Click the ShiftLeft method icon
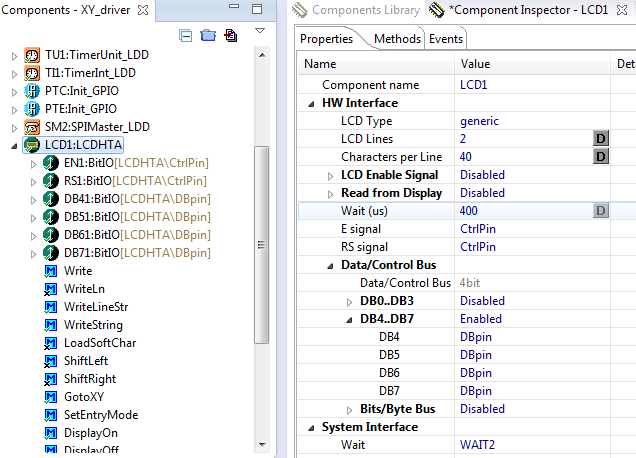The height and width of the screenshot is (458, 636). click(50, 361)
